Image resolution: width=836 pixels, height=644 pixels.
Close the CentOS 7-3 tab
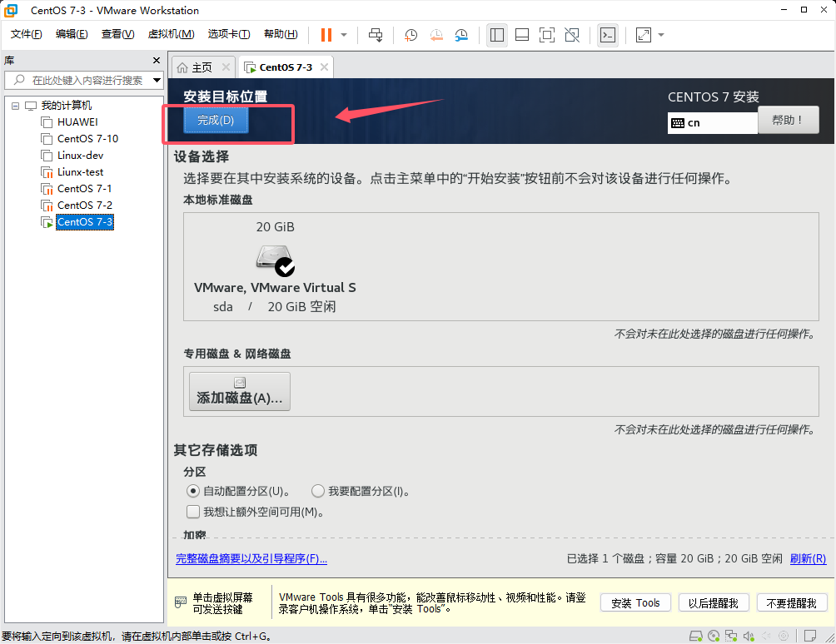(324, 67)
